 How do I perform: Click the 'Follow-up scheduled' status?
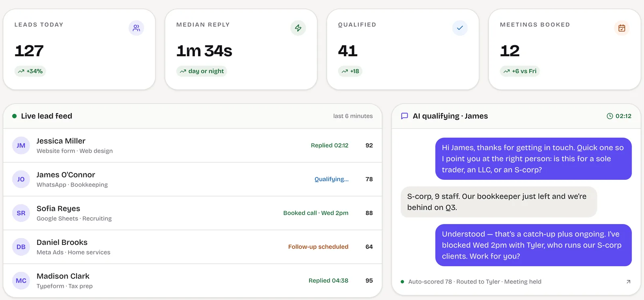tap(318, 247)
